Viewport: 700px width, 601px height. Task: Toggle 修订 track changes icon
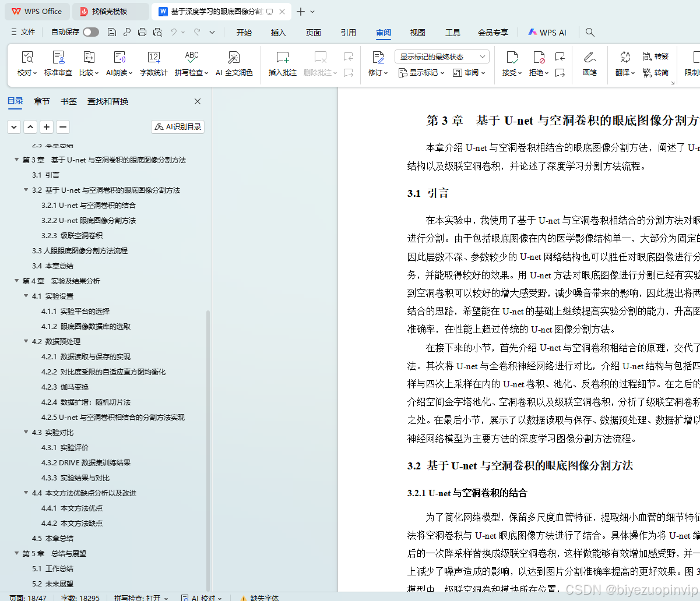pyautogui.click(x=378, y=58)
